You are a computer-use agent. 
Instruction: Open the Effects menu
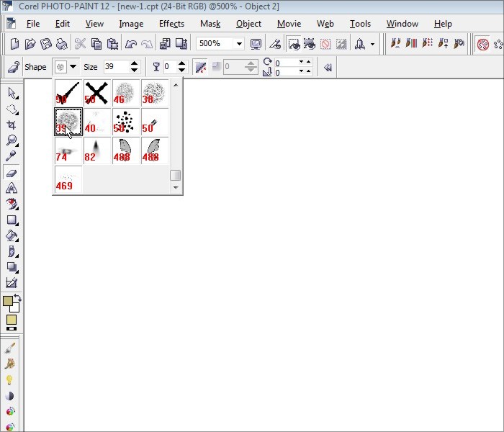pyautogui.click(x=171, y=24)
